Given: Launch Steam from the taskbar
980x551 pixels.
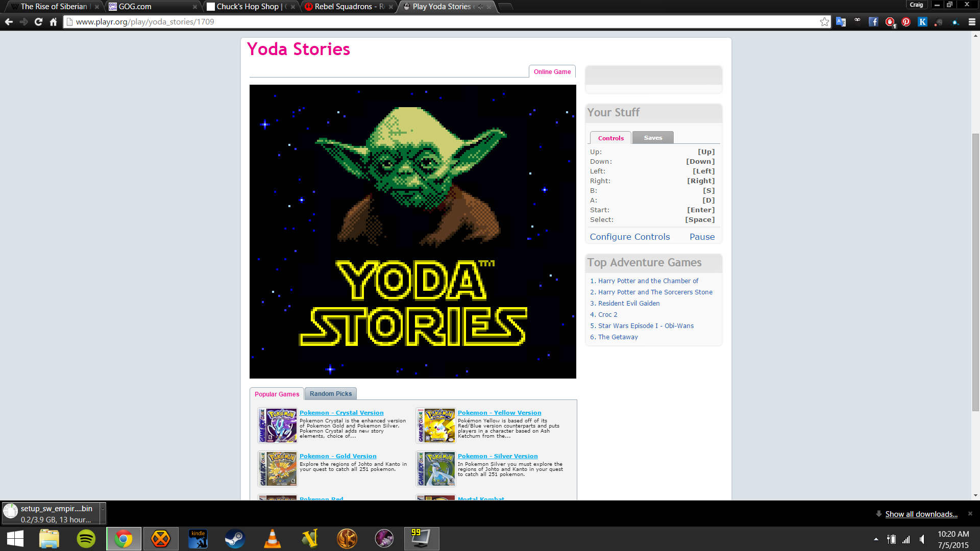Looking at the screenshot, I should [235, 539].
